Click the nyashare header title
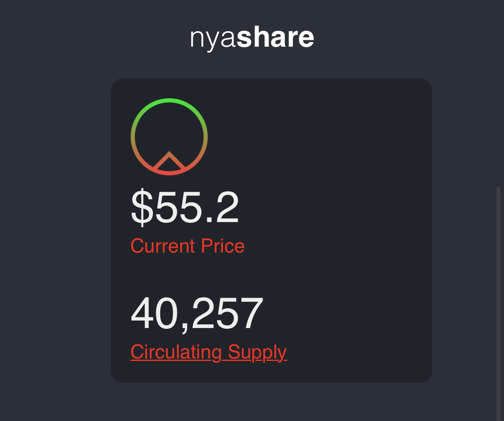Viewport: 504px width, 421px height. tap(252, 37)
